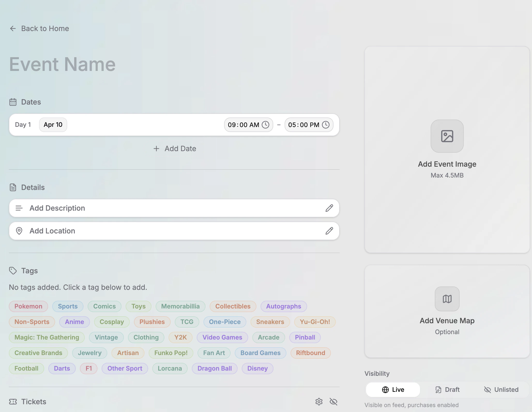
Task: Select the Dragon Ball tag
Action: pos(215,369)
